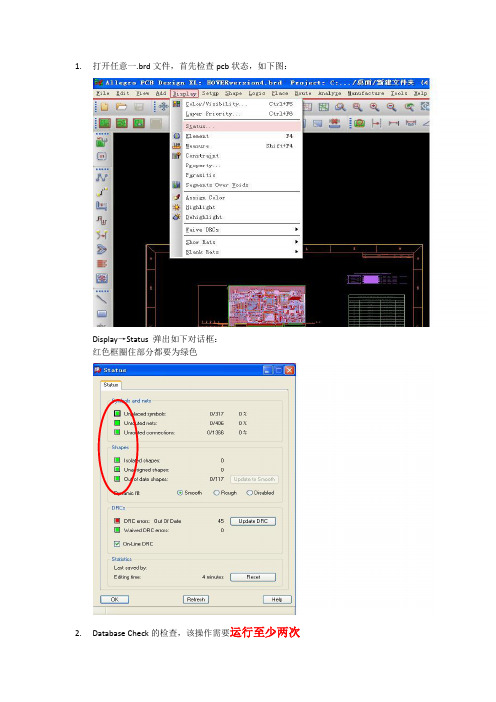This screenshot has height=702, width=496.
Task: Click the Open folder toolbar icon
Action: pyautogui.click(x=121, y=107)
